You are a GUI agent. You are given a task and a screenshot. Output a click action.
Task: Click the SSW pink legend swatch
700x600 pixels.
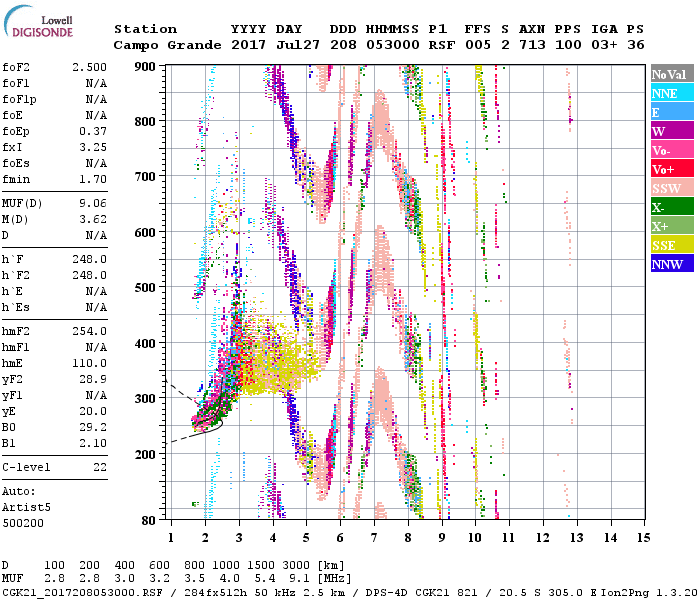click(x=671, y=188)
